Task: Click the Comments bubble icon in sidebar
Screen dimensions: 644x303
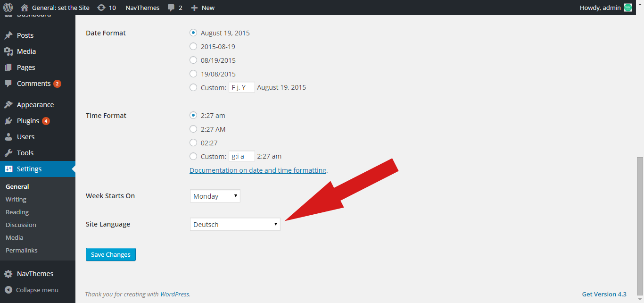Action: tap(8, 84)
